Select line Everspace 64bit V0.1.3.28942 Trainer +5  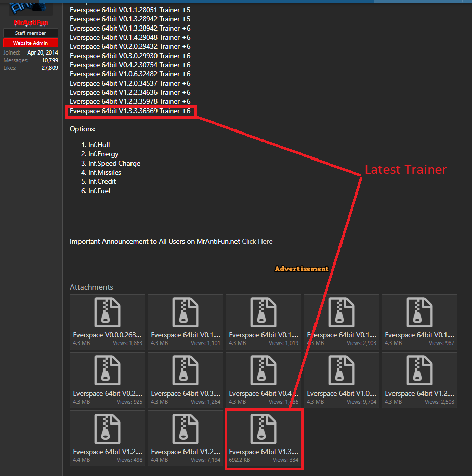130,19
